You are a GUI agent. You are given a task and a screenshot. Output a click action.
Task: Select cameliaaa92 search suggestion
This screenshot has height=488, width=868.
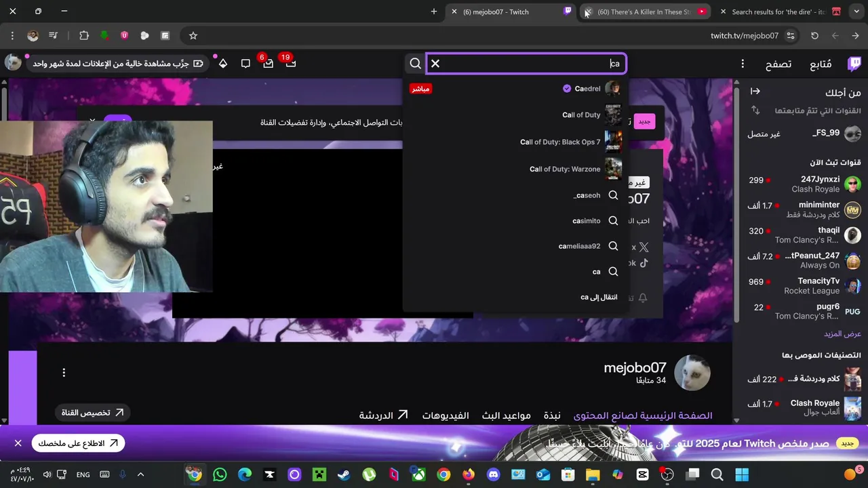(515, 246)
